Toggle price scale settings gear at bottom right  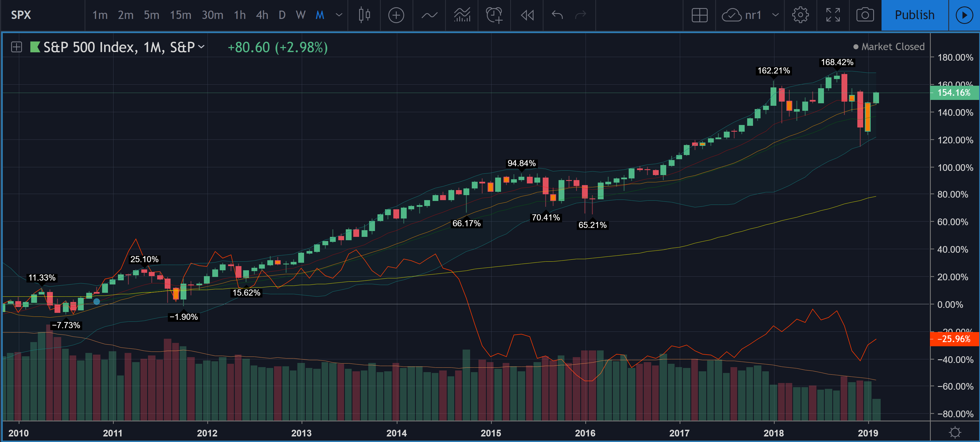click(954, 432)
